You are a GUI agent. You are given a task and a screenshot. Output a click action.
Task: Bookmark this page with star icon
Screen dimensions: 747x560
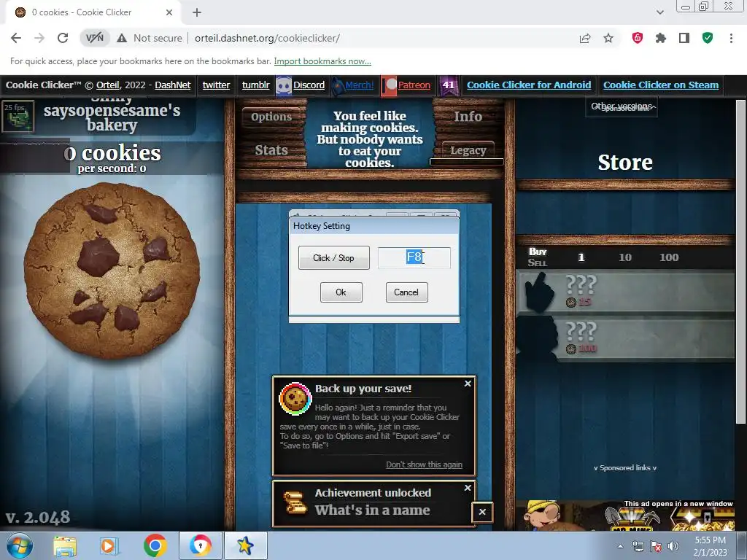pos(608,38)
